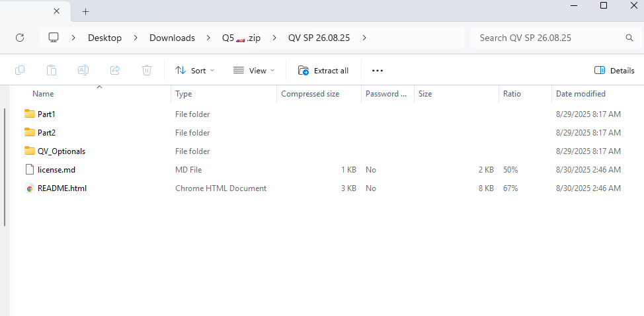Open the See more ellipsis menu

[378, 71]
